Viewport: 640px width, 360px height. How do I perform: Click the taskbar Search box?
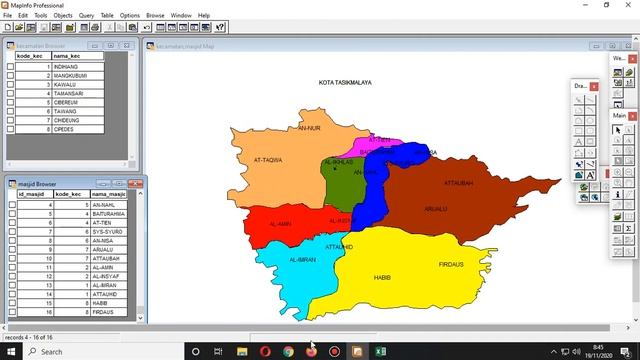(x=103, y=351)
